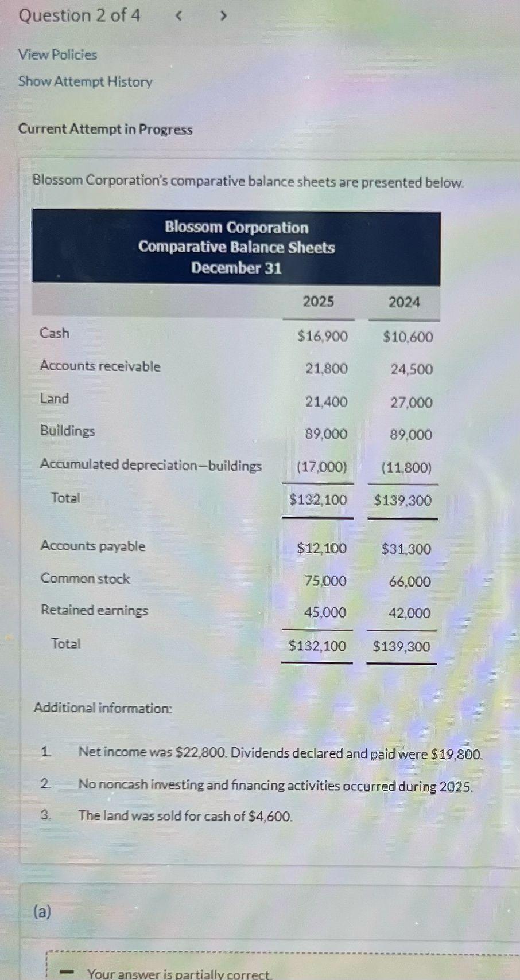The width and height of the screenshot is (520, 980).
Task: Select the 2025 column header
Action: pos(319,301)
